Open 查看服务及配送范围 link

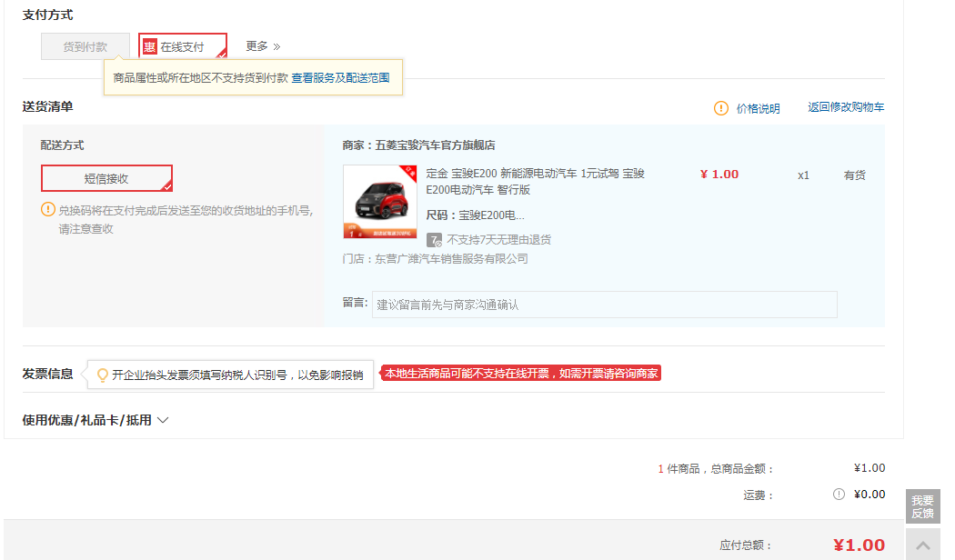click(x=340, y=78)
